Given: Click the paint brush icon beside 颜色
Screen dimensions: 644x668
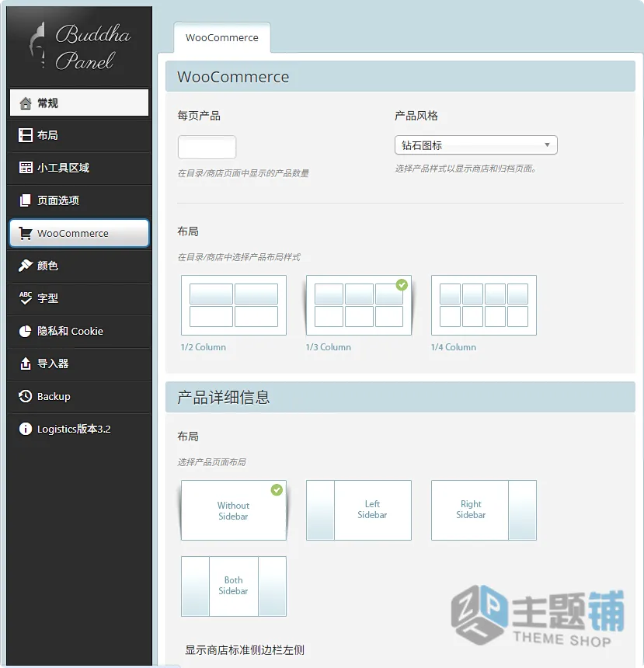Looking at the screenshot, I should click(26, 266).
